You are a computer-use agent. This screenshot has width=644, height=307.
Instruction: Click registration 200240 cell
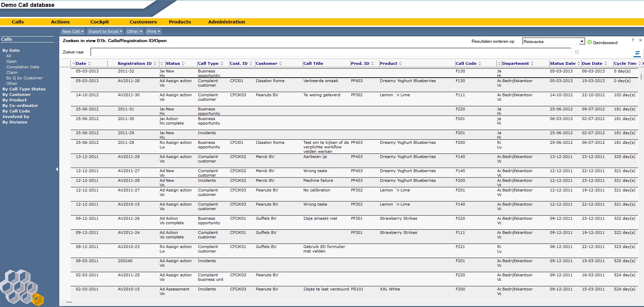[125, 261]
